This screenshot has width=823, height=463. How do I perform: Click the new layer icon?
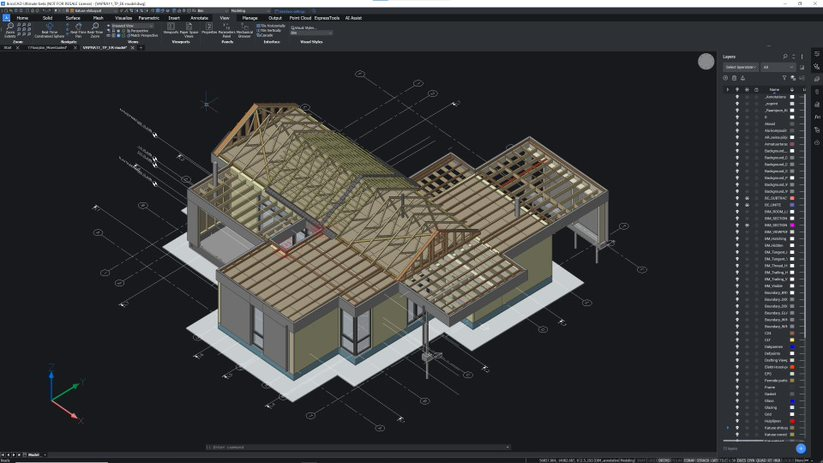tap(726, 78)
